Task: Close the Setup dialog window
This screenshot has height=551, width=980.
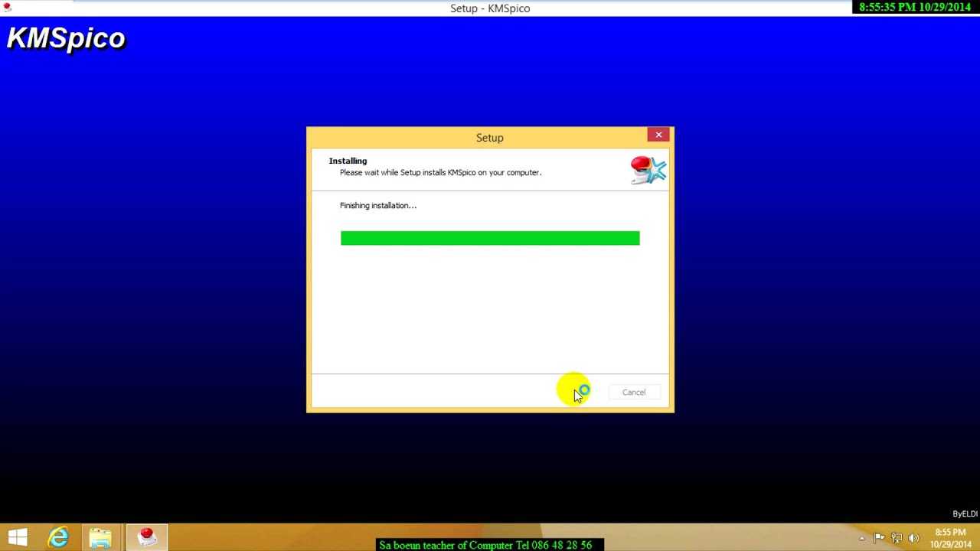Action: pyautogui.click(x=658, y=135)
